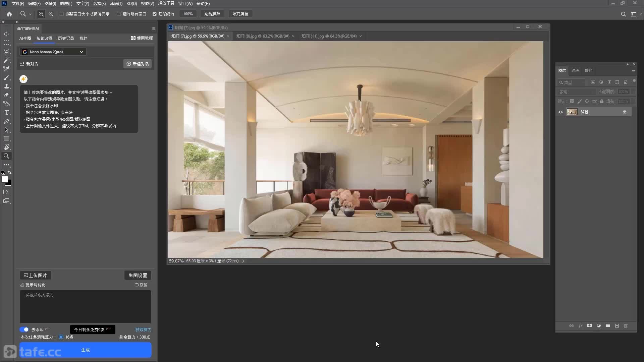Image resolution: width=644 pixels, height=362 pixels.
Task: Open the layer blend mode 正常 dropdown
Action: tap(576, 92)
